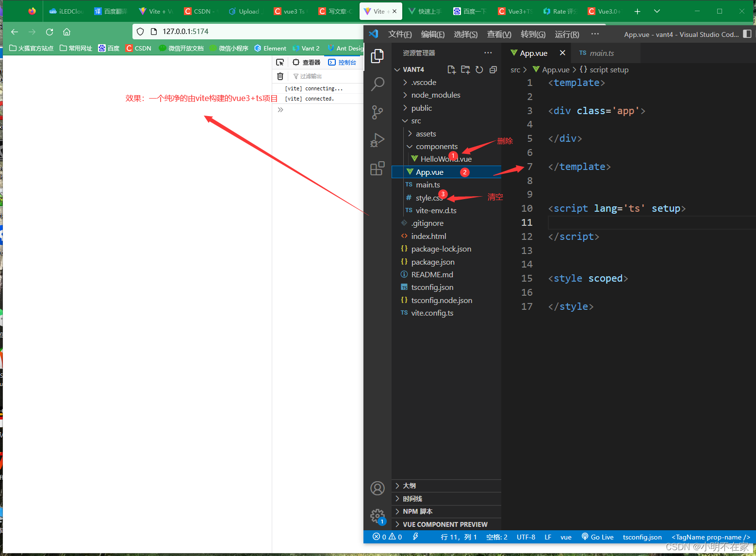Image resolution: width=756 pixels, height=556 pixels.
Task: Expand the NPM 脚本 section
Action: 446,511
